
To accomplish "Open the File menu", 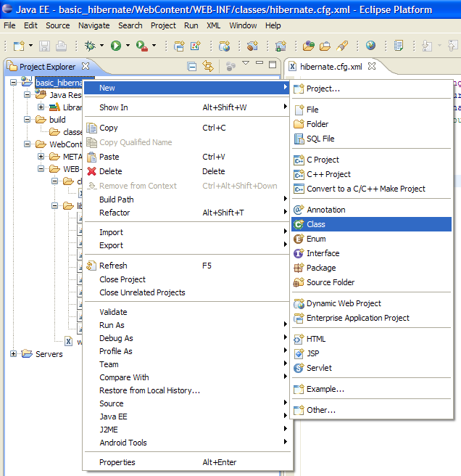I will tap(9, 25).
